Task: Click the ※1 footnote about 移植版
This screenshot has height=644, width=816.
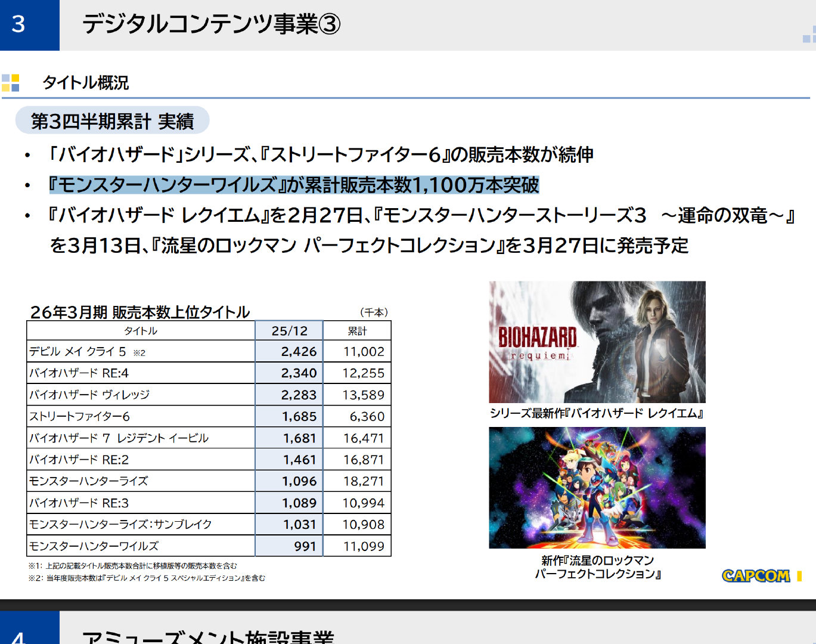Action: [132, 566]
